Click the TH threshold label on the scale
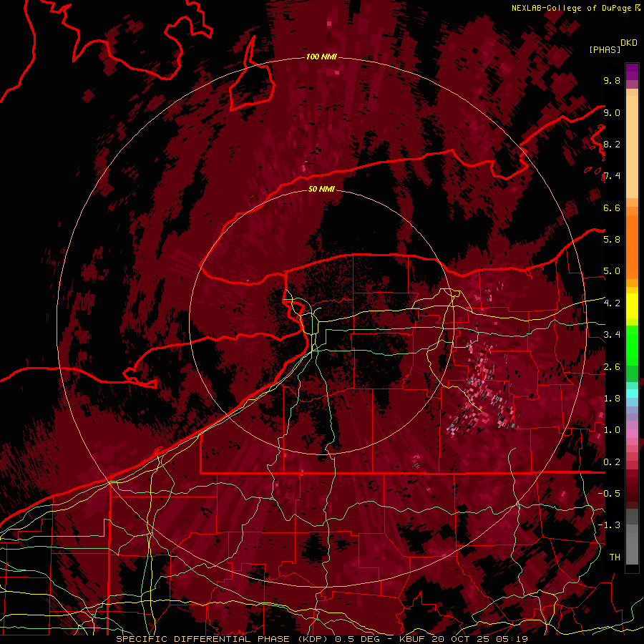Image resolution: width=644 pixels, height=644 pixels. pyautogui.click(x=615, y=557)
